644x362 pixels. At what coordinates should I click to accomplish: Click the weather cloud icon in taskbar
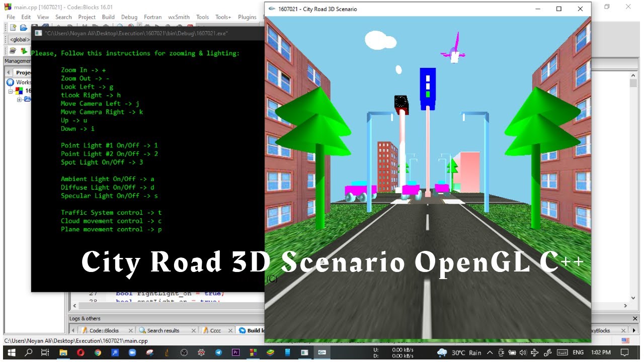click(x=442, y=352)
